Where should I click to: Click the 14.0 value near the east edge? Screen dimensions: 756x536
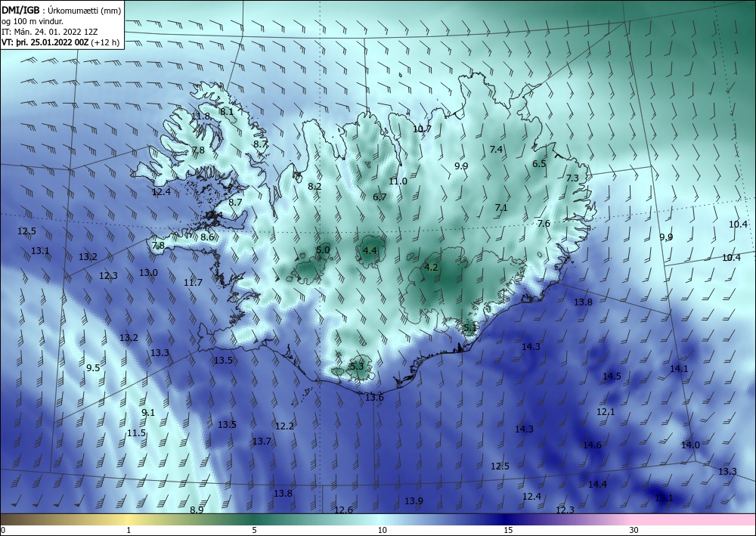pos(690,445)
